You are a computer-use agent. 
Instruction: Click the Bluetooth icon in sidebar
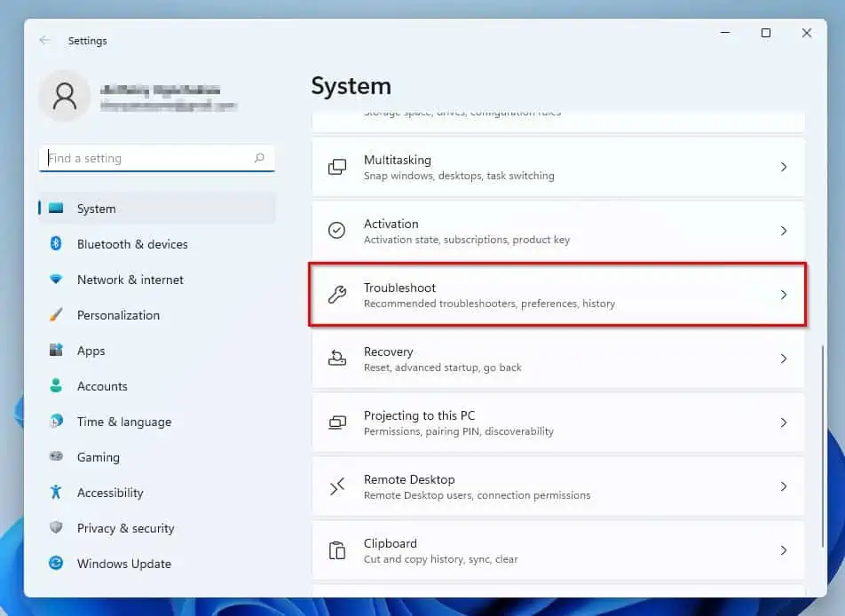[x=56, y=243]
